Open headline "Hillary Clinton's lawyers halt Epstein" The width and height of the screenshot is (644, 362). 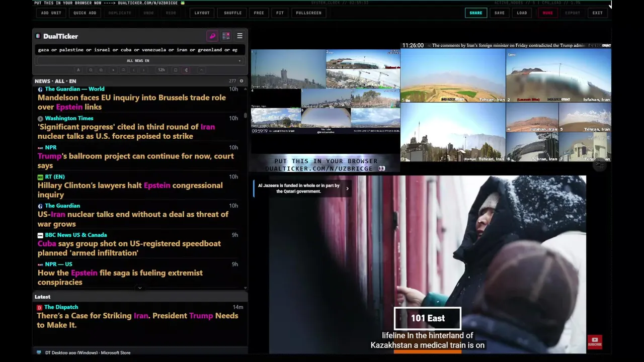[x=130, y=190]
